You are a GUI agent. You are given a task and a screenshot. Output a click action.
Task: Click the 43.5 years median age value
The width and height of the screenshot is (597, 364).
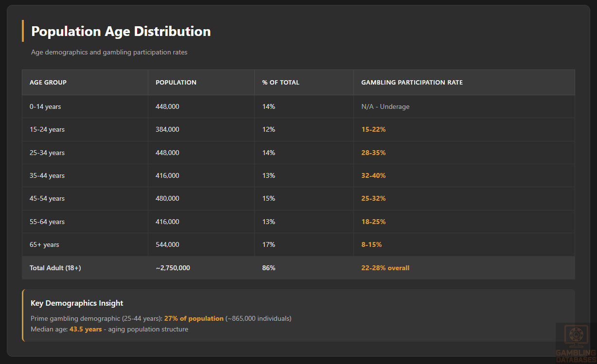(86, 329)
